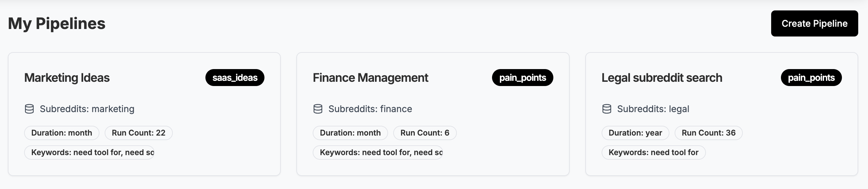The width and height of the screenshot is (868, 189).
Task: Click the Duration: year chip
Action: (x=635, y=133)
